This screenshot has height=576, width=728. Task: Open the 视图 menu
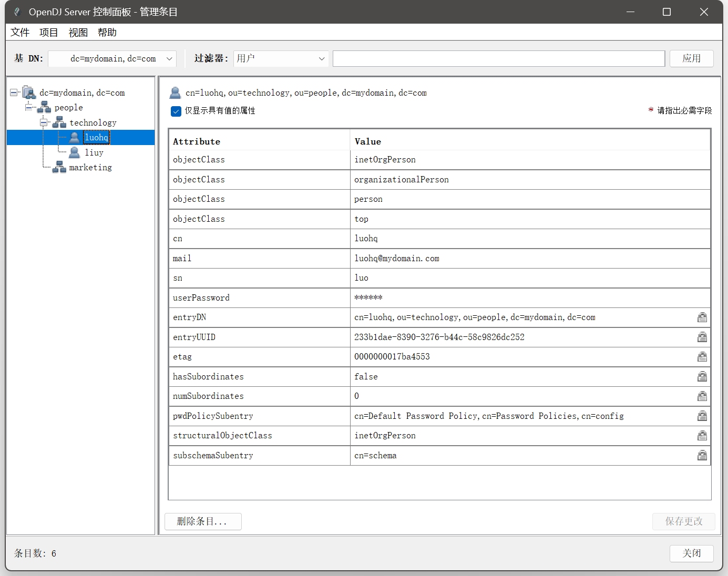point(78,32)
